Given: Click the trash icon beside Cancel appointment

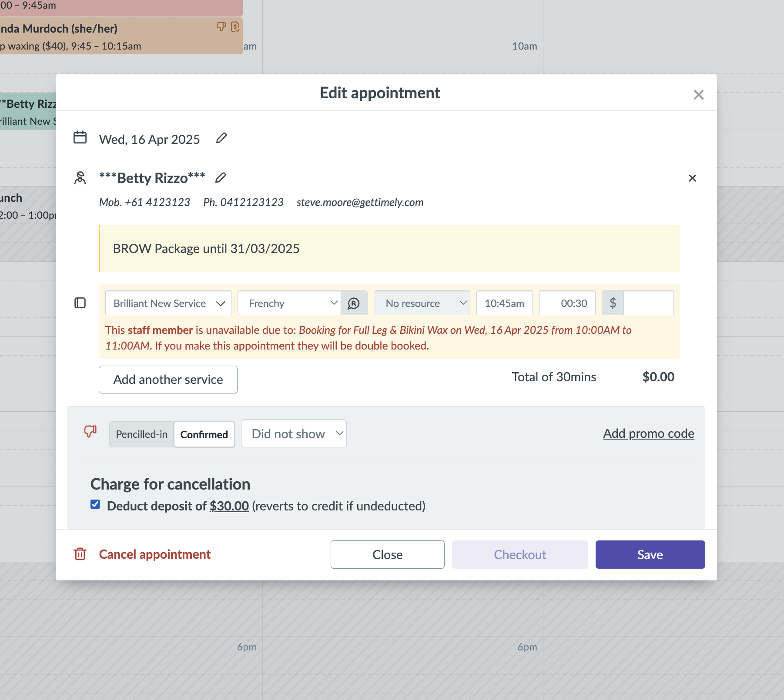Looking at the screenshot, I should (x=80, y=554).
